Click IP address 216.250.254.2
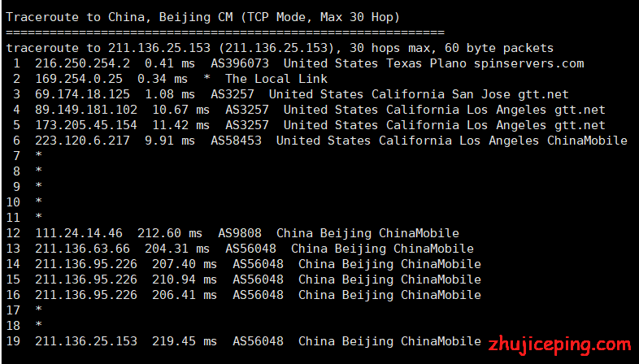 pos(82,63)
